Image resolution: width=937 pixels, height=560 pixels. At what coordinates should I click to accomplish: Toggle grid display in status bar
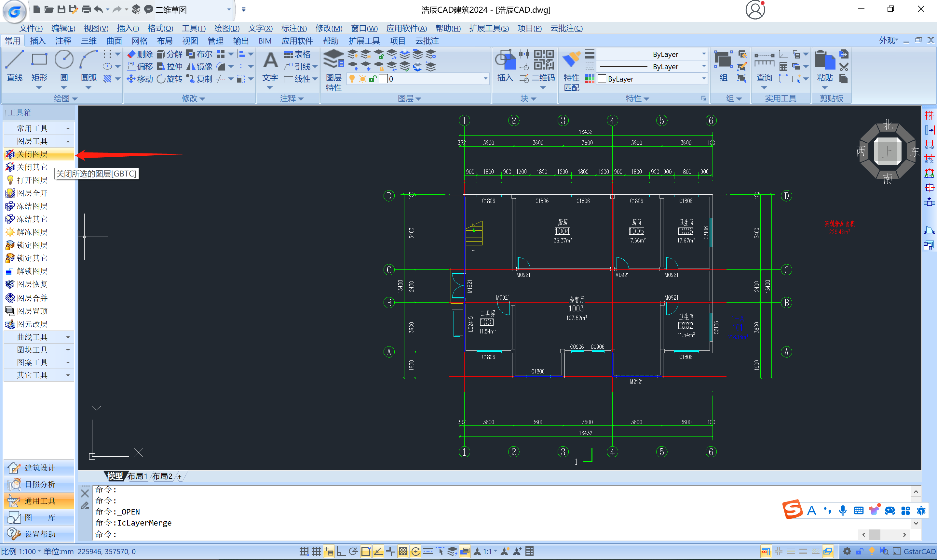[x=317, y=551]
